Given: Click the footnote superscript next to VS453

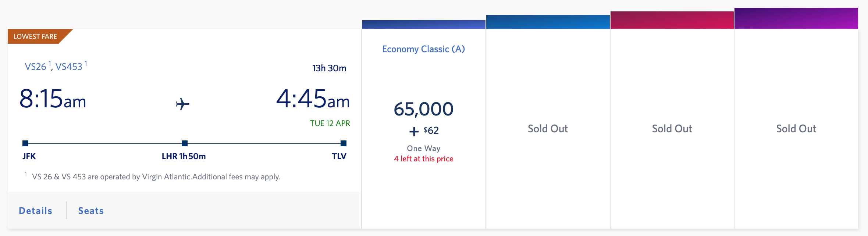Looking at the screenshot, I should point(86,62).
